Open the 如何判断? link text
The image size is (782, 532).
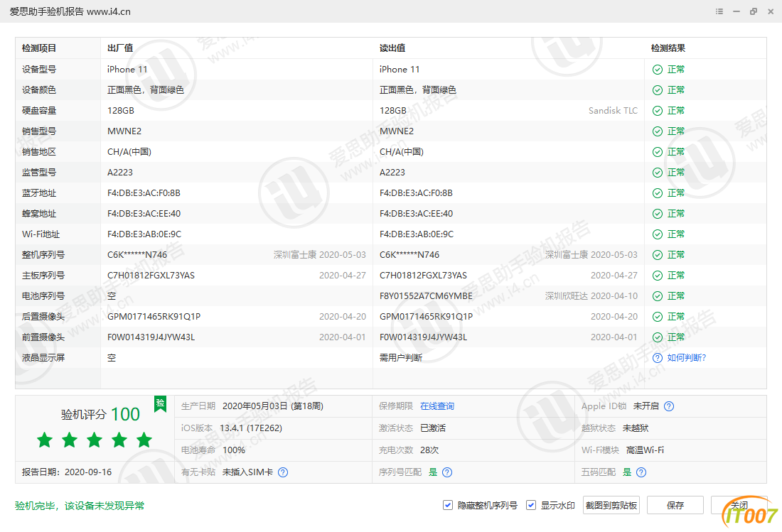686,358
